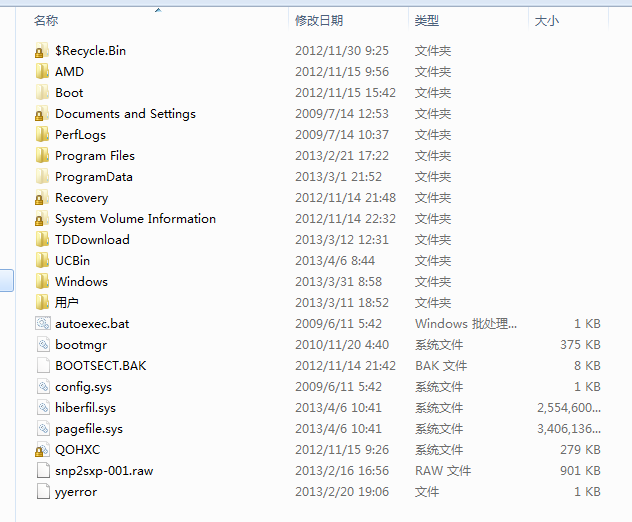Select the bootmgr system file icon
632x522 pixels.
point(43,345)
